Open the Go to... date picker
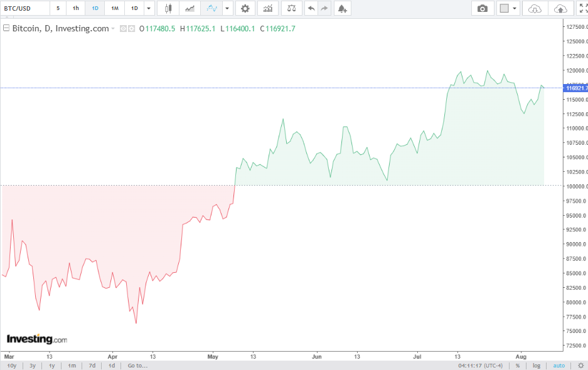The height and width of the screenshot is (370, 588). [x=137, y=365]
